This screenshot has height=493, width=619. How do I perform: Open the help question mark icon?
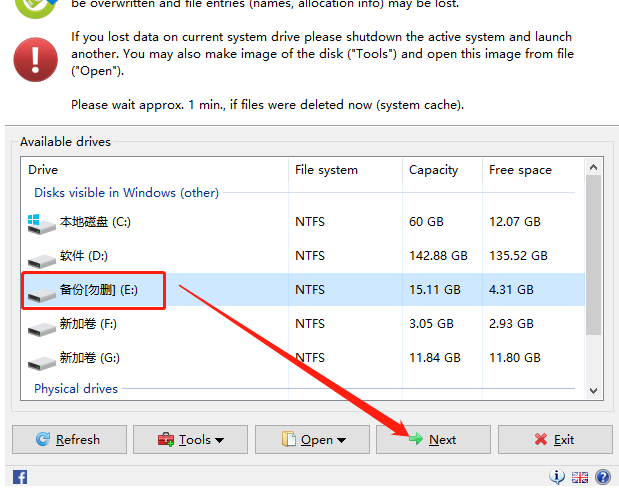pos(602,477)
